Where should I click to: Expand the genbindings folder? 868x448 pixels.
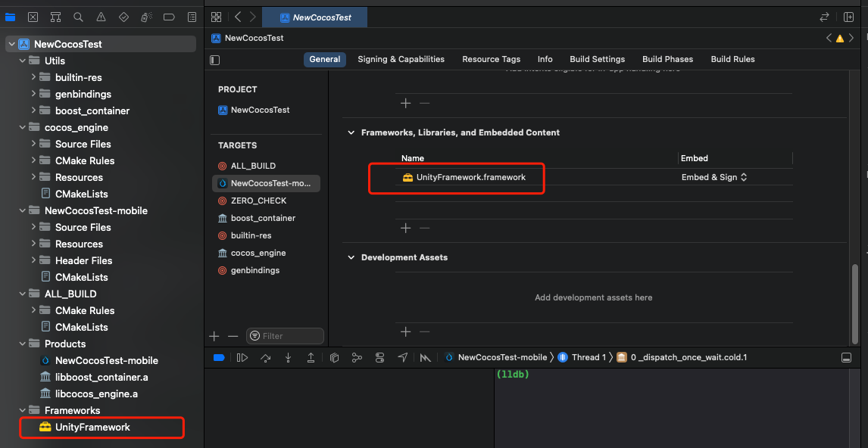point(34,94)
